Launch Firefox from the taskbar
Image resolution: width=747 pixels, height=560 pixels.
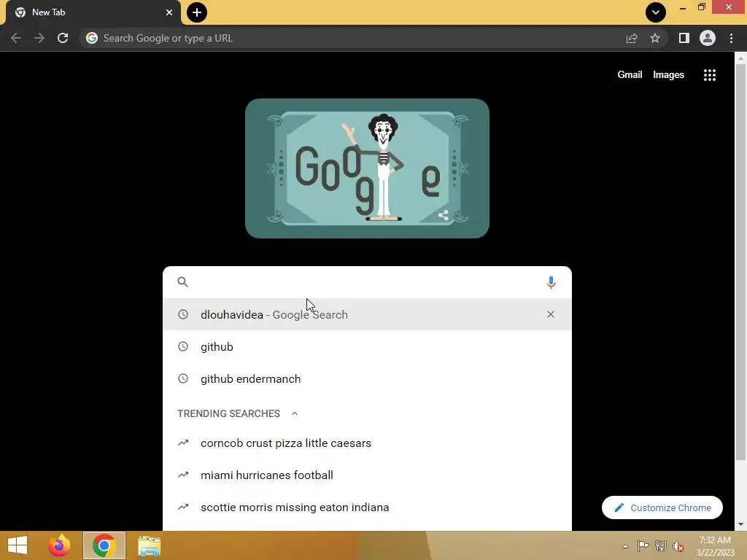(x=59, y=545)
